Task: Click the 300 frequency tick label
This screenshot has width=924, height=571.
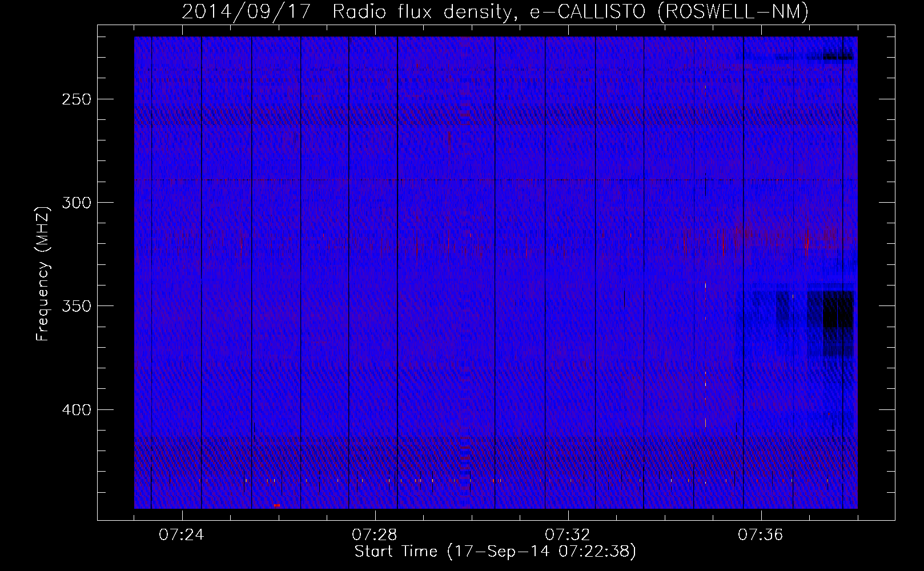Action: pyautogui.click(x=75, y=203)
